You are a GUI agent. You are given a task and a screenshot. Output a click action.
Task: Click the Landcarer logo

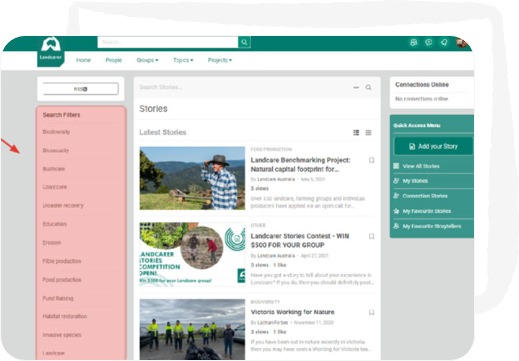51,51
